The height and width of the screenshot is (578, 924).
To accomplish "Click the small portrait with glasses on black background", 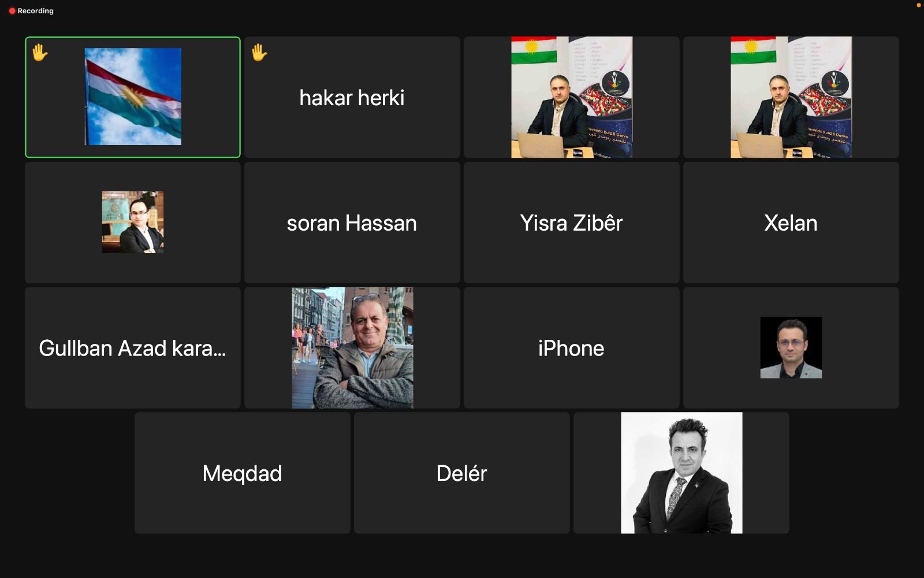I will 791,347.
